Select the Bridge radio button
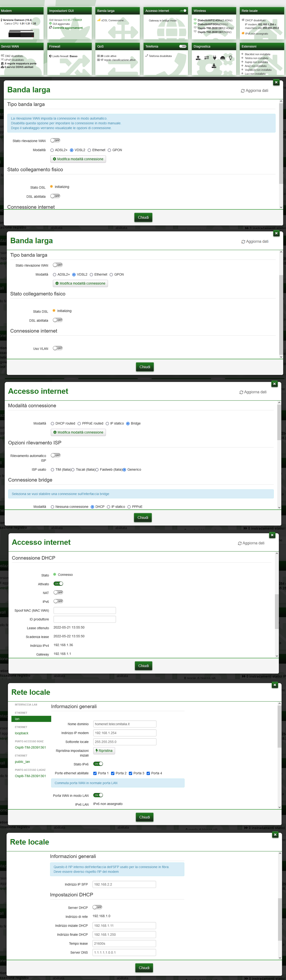 coord(128,423)
